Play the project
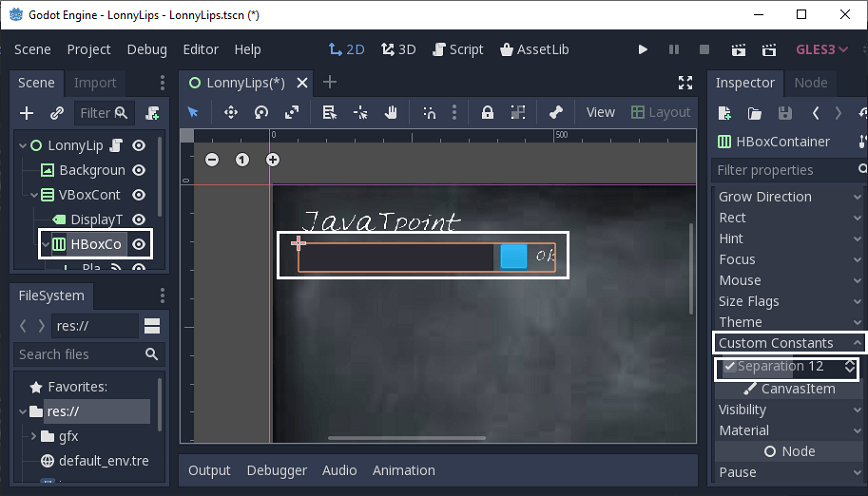Image resolution: width=868 pixels, height=496 pixels. point(643,49)
